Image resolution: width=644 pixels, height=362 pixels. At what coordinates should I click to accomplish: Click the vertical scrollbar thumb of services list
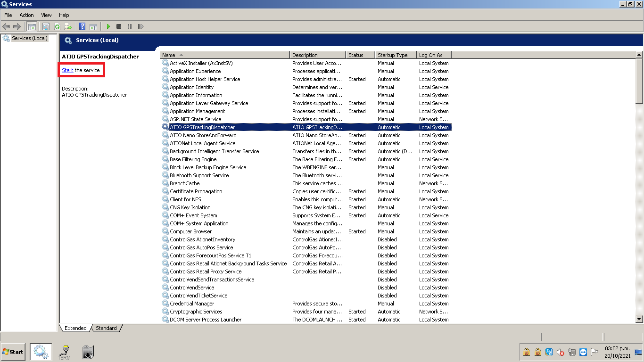point(639,81)
